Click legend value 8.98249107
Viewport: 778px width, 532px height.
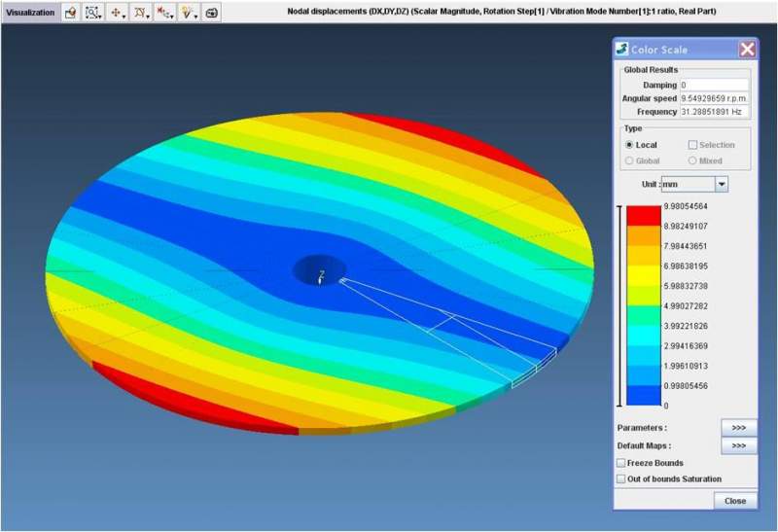click(x=686, y=227)
